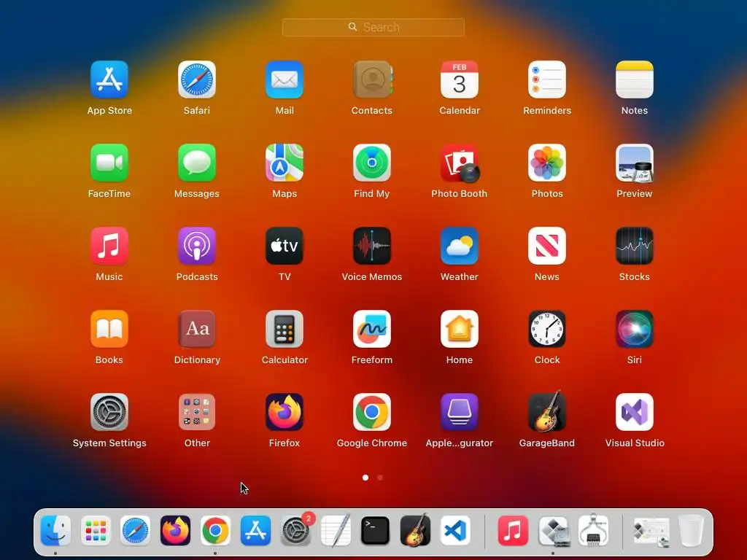Launch Apple Configurator
The height and width of the screenshot is (560, 747).
460,412
